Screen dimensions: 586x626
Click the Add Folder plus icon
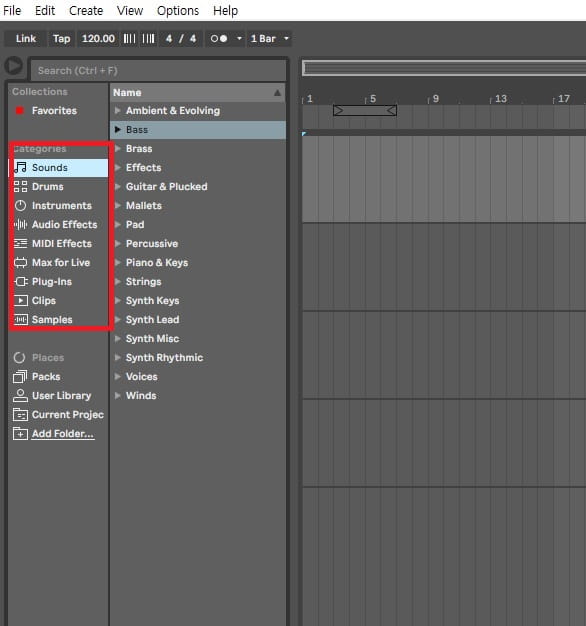tap(20, 434)
